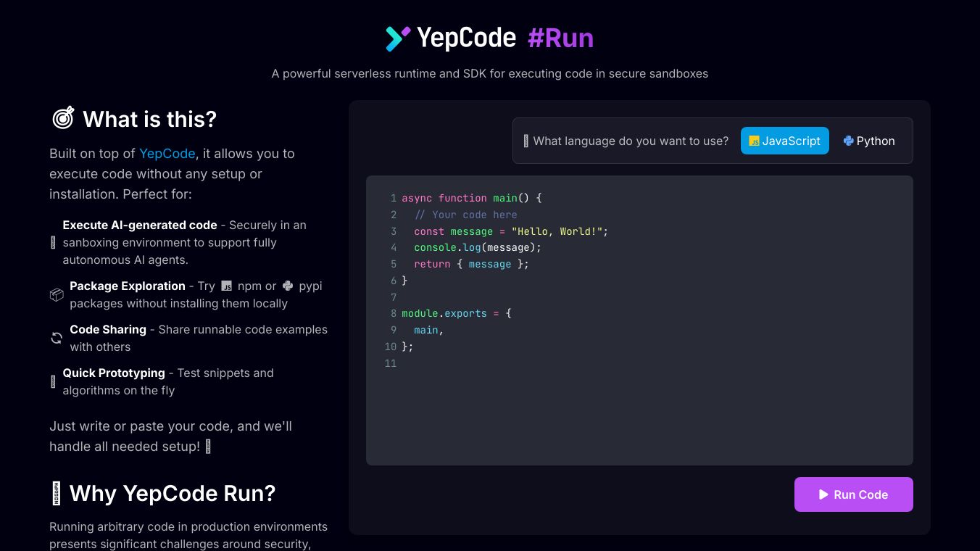The image size is (980, 551).
Task: Click the "main," line in the editor
Action: click(428, 330)
